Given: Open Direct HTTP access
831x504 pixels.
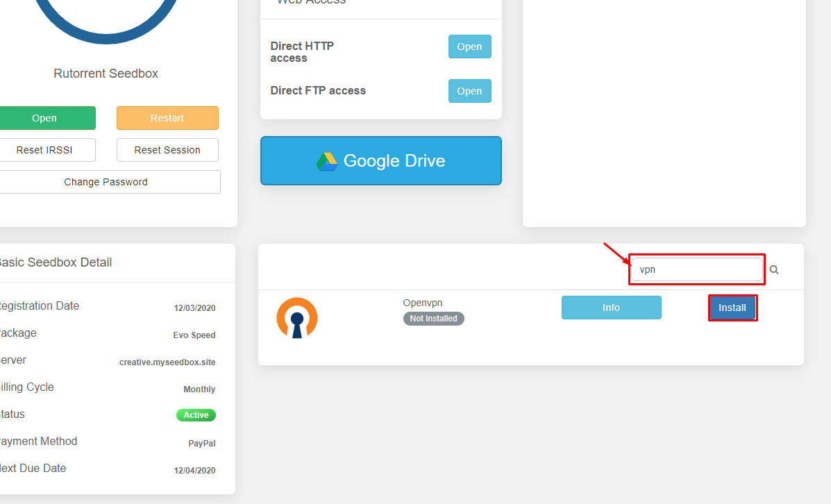Looking at the screenshot, I should pyautogui.click(x=469, y=46).
